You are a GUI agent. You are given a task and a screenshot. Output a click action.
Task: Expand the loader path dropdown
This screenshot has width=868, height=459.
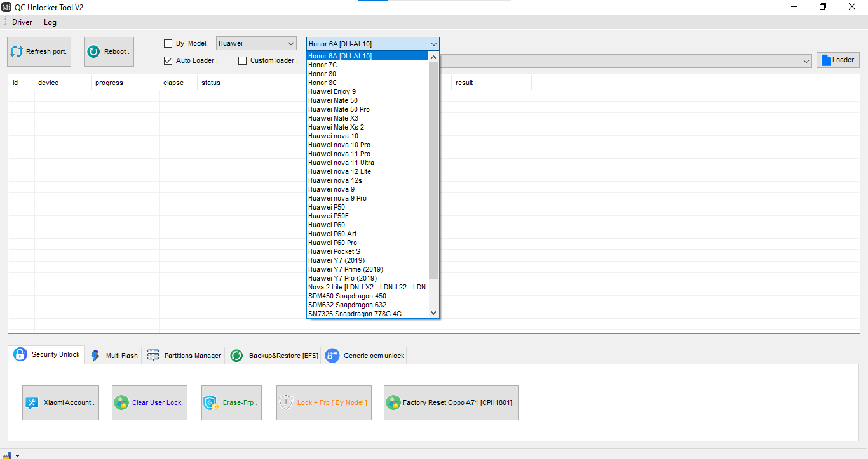pyautogui.click(x=806, y=60)
